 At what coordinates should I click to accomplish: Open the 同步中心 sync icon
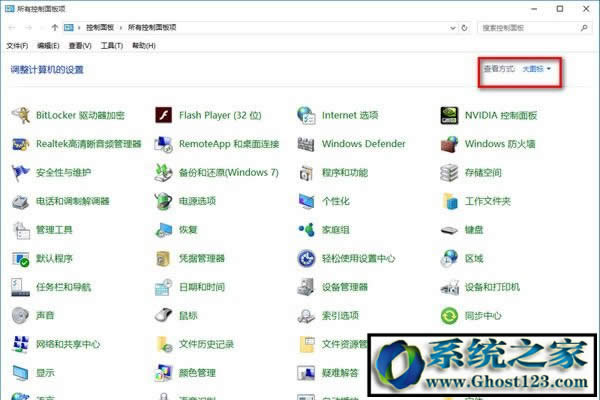pos(450,316)
